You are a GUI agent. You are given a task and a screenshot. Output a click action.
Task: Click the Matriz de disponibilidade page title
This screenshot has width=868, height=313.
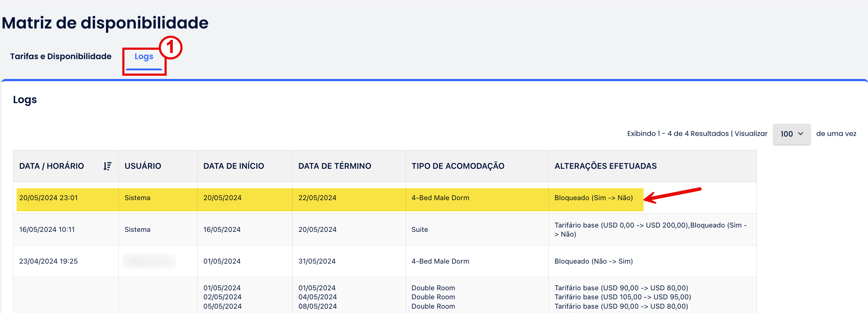[105, 23]
